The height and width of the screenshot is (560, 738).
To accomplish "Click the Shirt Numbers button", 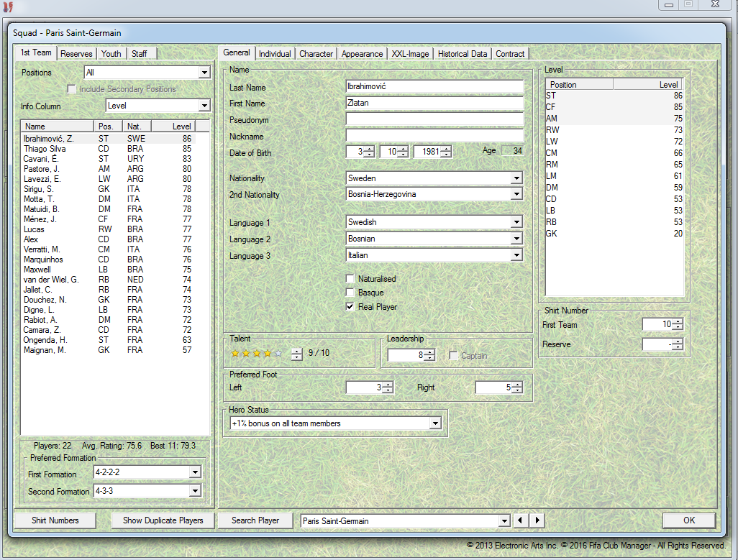I will coord(55,520).
